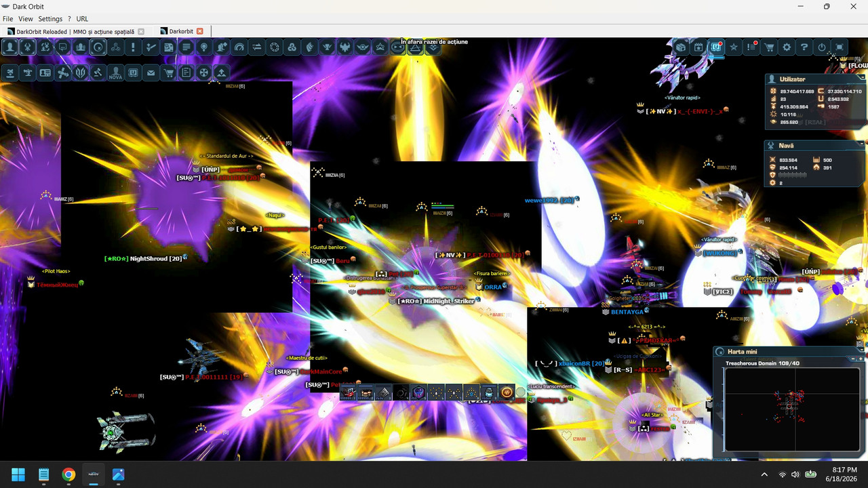Click the location pin icon in top toolbar

point(204,47)
